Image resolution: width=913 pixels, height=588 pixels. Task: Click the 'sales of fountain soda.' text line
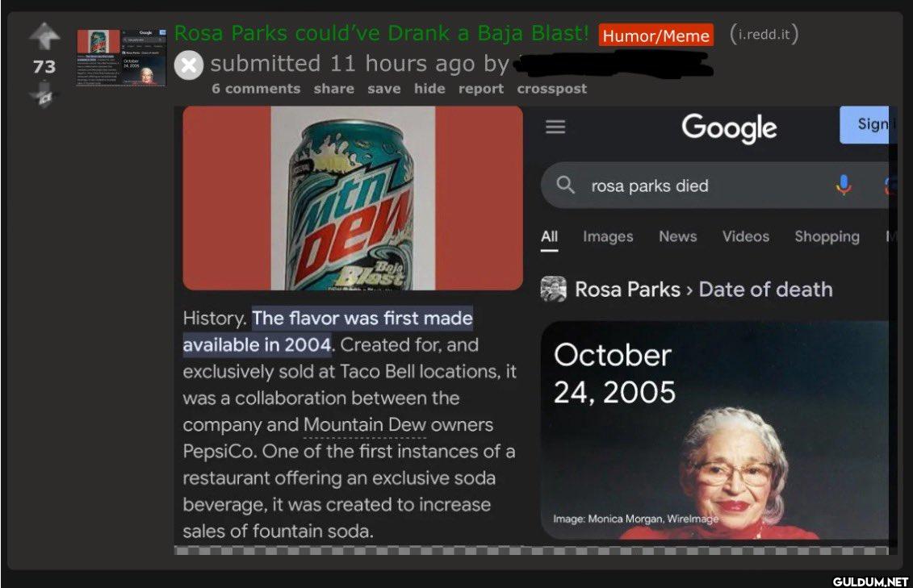tap(278, 531)
